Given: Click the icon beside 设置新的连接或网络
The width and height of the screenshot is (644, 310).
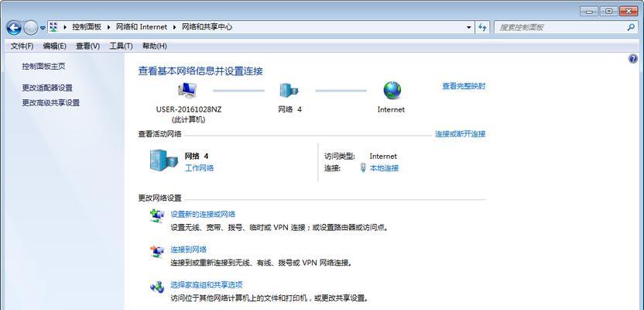Looking at the screenshot, I should point(157,216).
